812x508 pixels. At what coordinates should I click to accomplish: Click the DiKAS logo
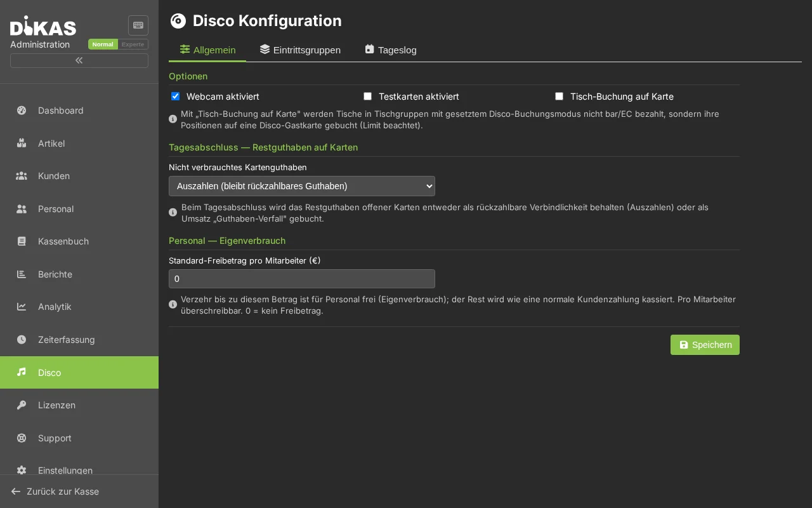tap(43, 25)
